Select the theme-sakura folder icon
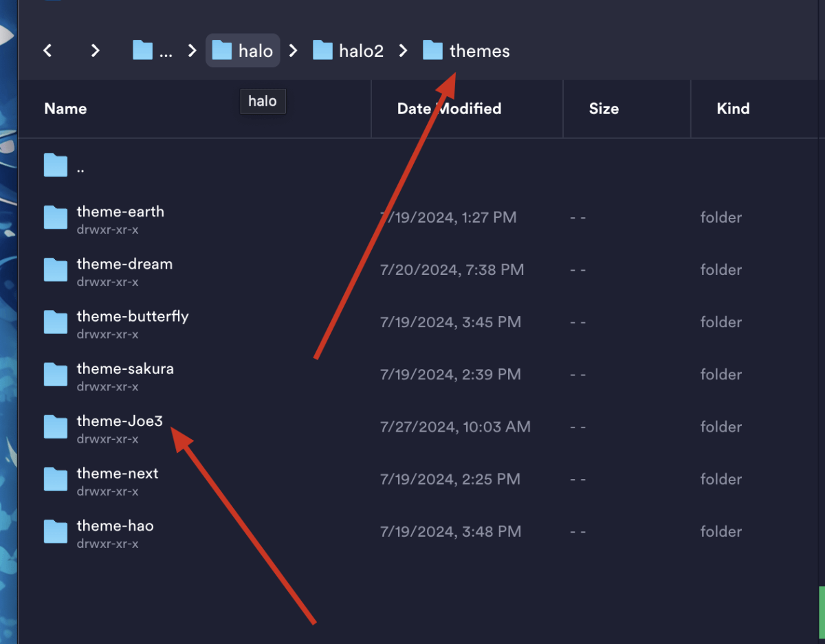Image resolution: width=825 pixels, height=644 pixels. [56, 375]
